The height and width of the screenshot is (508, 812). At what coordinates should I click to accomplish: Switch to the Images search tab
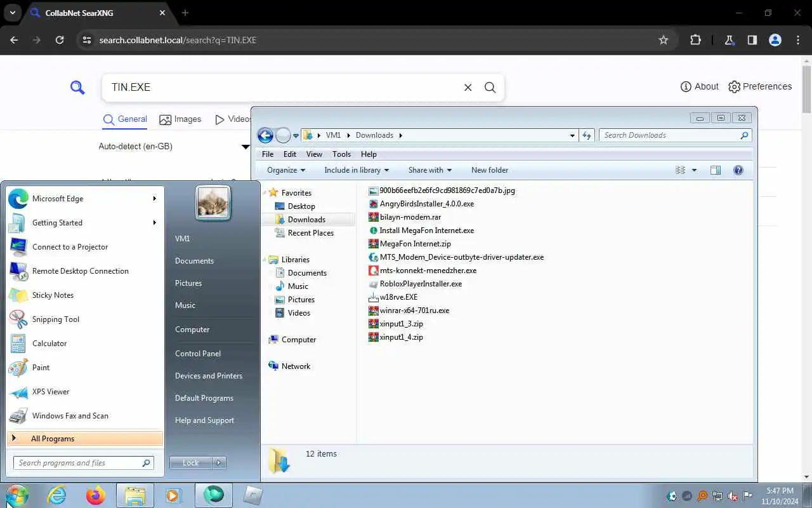coord(180,119)
